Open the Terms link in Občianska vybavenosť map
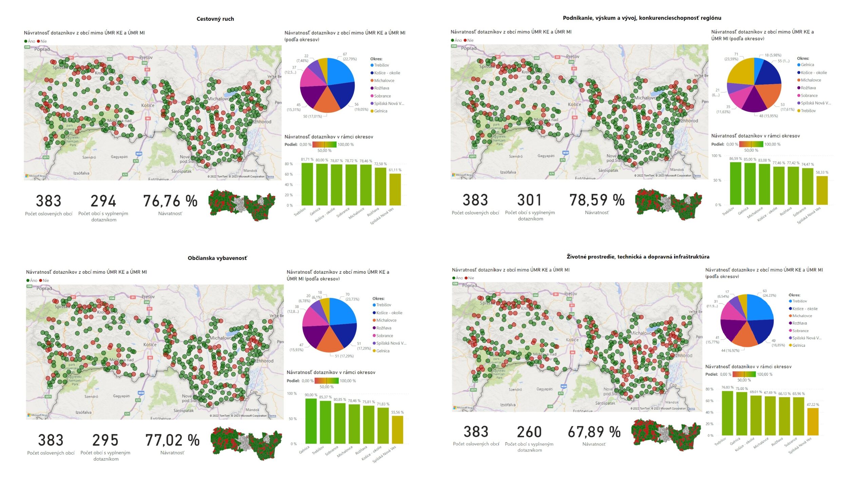This screenshot has width=868, height=490. (272, 416)
